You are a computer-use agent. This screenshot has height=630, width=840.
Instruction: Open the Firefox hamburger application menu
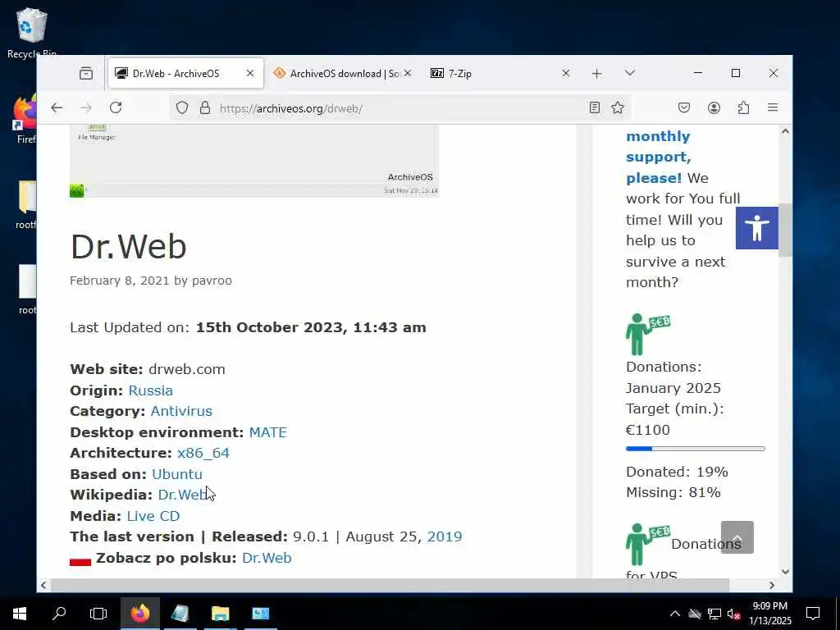pos(773,107)
